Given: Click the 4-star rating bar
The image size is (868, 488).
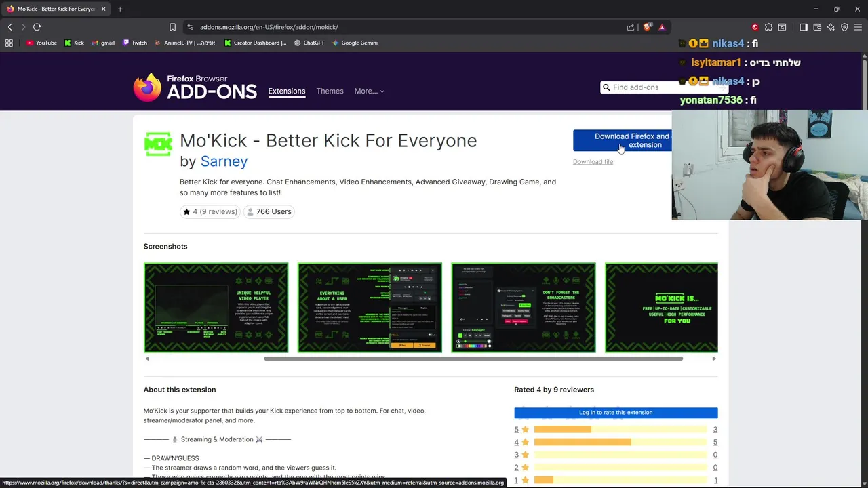Looking at the screenshot, I should [x=620, y=442].
